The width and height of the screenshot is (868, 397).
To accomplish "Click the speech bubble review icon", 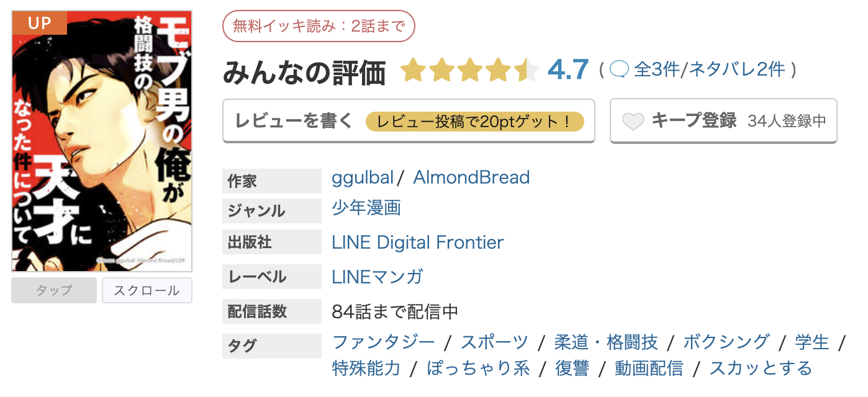I will click(x=619, y=69).
